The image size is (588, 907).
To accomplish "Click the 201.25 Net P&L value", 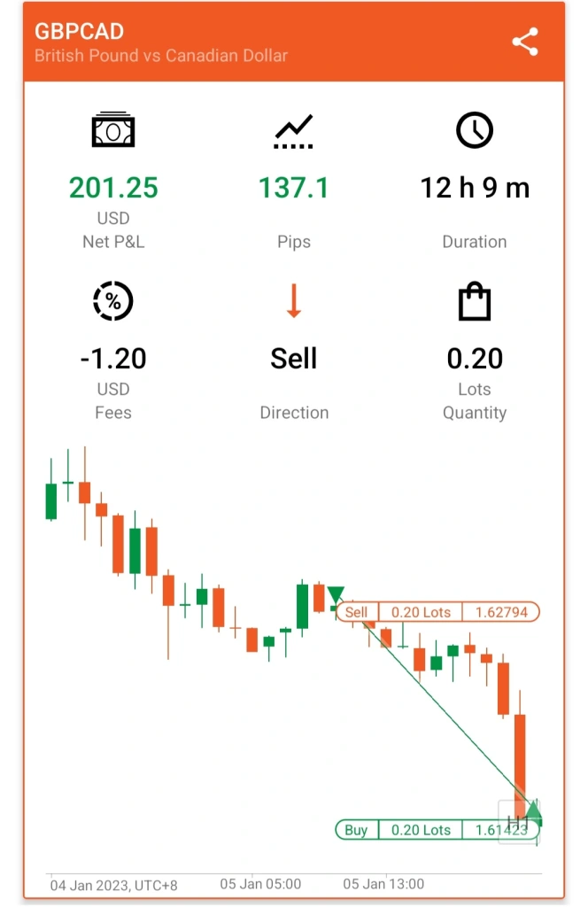I will (113, 188).
